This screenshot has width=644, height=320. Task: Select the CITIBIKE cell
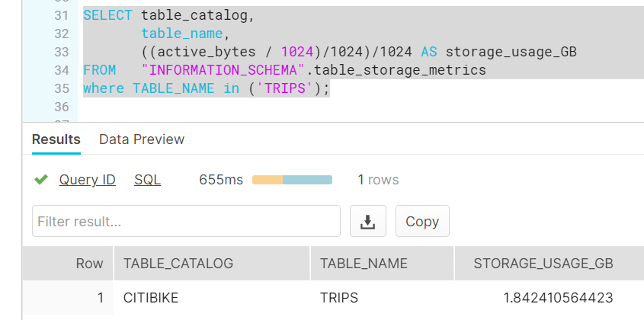[x=212, y=298]
